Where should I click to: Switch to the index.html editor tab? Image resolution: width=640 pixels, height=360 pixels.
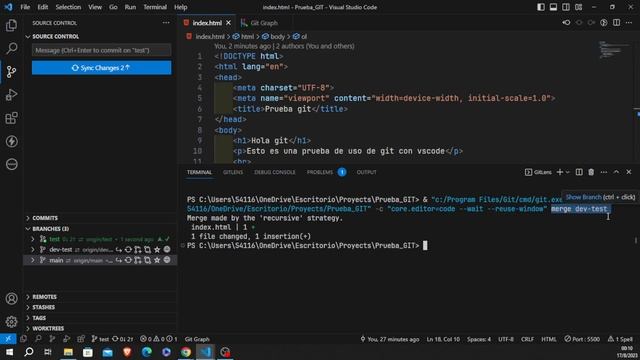coord(207,23)
